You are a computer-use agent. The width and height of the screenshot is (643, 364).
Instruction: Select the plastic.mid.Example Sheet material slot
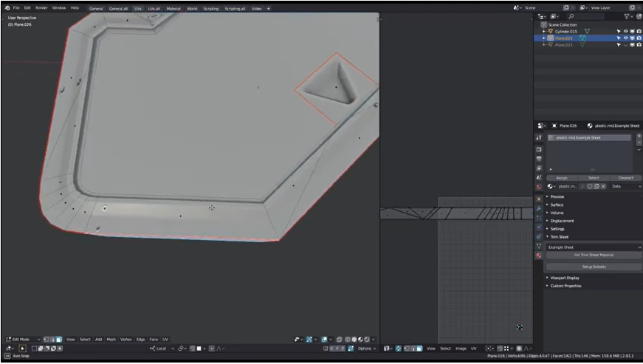click(588, 137)
